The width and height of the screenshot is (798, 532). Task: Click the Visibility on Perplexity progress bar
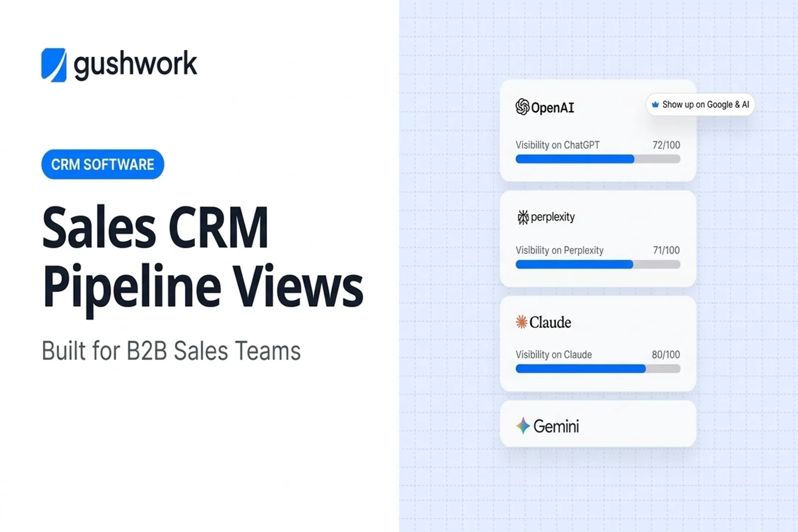pyautogui.click(x=598, y=265)
